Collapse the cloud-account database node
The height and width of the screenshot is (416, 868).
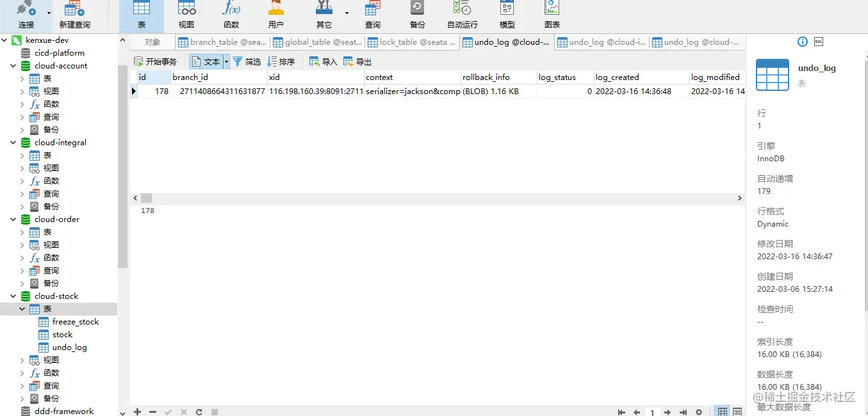[x=13, y=65]
